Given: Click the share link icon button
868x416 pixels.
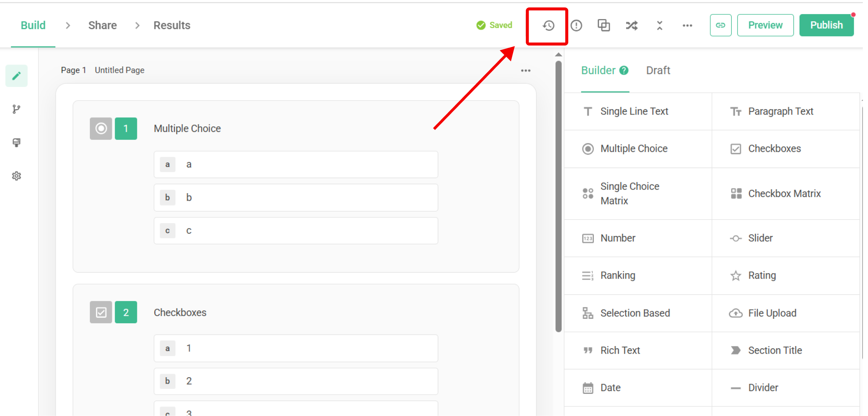Looking at the screenshot, I should tap(721, 25).
